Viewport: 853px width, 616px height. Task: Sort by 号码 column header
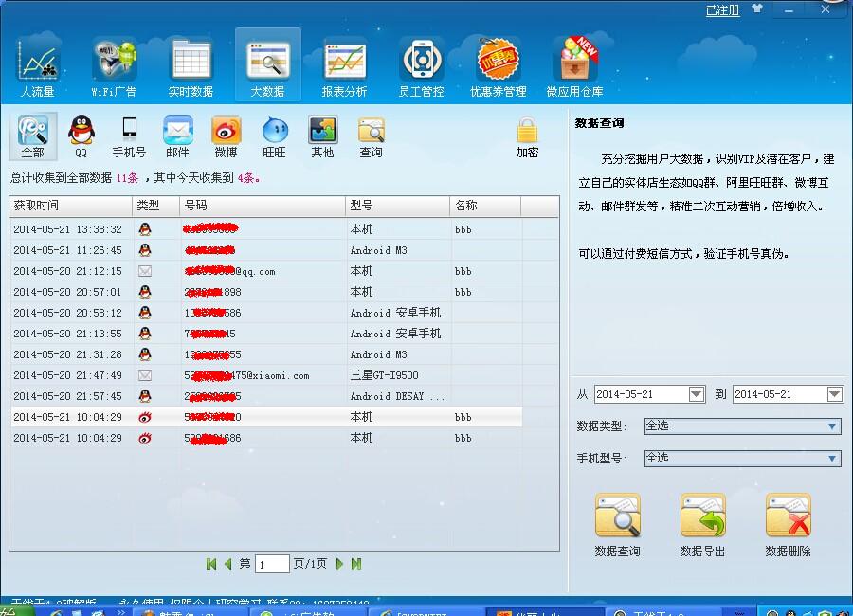coord(263,206)
